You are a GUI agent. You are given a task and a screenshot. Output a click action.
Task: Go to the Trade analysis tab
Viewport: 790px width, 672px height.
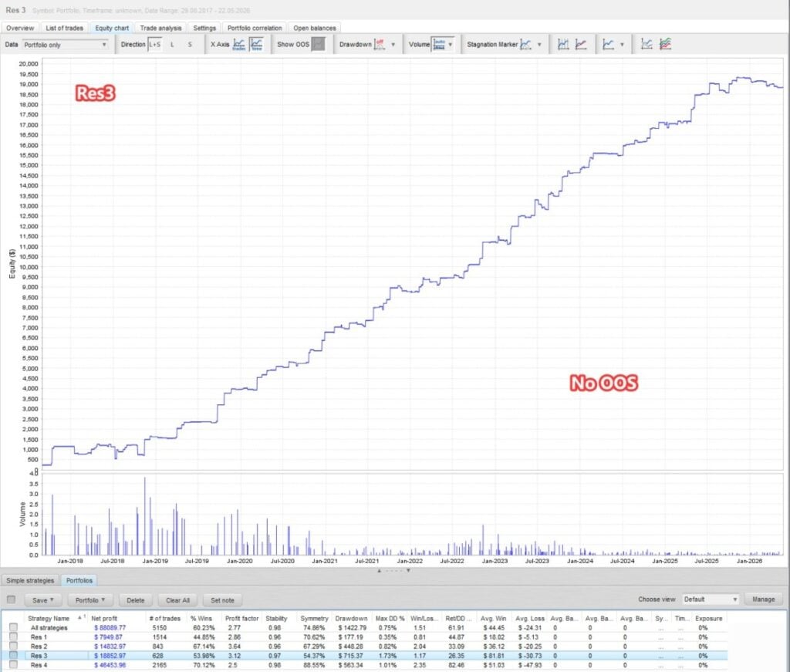coord(160,29)
